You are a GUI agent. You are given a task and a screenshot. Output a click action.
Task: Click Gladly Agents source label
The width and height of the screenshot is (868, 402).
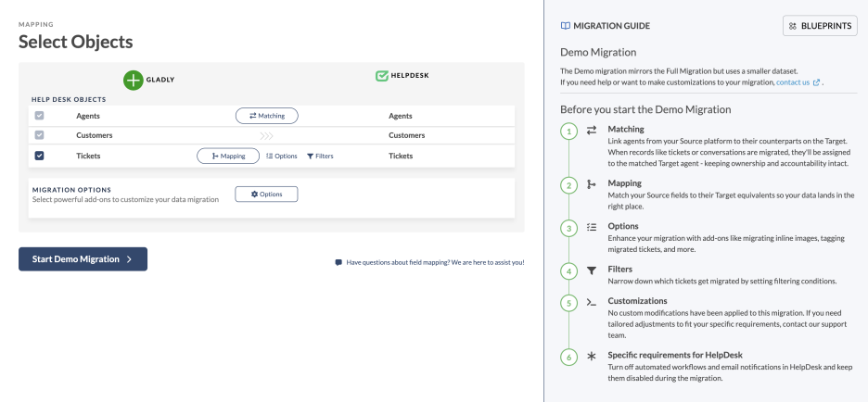click(x=88, y=116)
